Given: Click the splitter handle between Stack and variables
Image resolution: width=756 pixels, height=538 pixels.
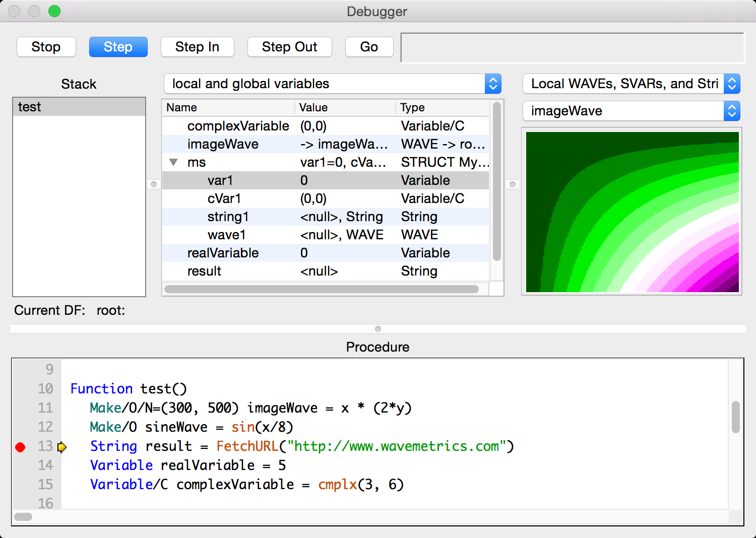Looking at the screenshot, I should pos(154,184).
